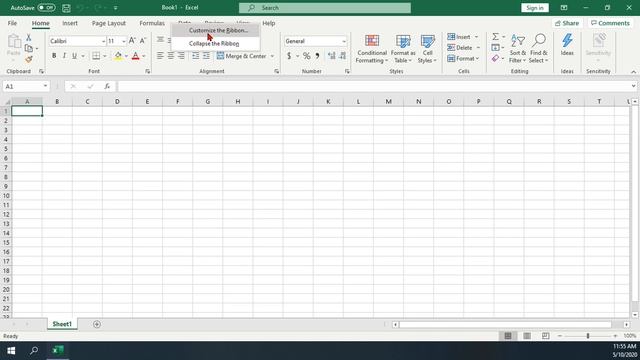Switch to Page Break Preview
640x360 pixels.
click(546, 336)
